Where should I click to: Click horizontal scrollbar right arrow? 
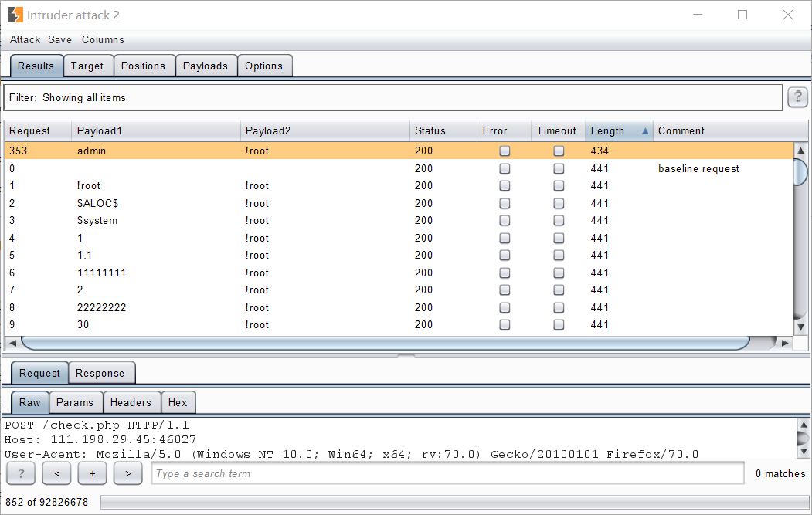tap(785, 343)
